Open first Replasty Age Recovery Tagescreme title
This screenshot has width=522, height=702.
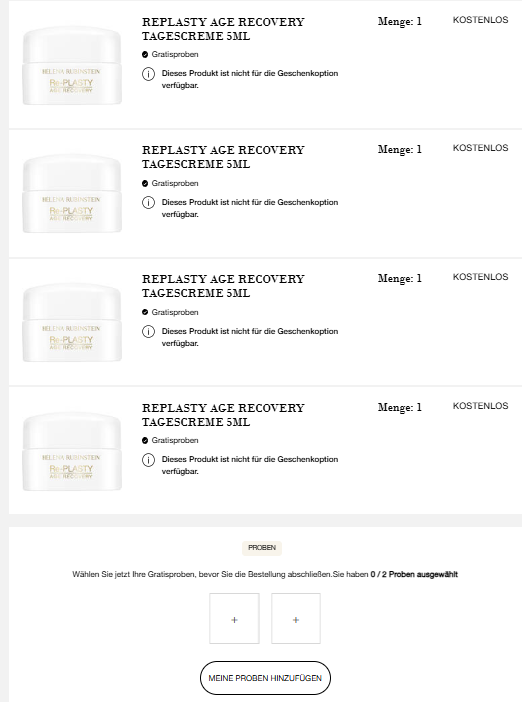[223, 29]
